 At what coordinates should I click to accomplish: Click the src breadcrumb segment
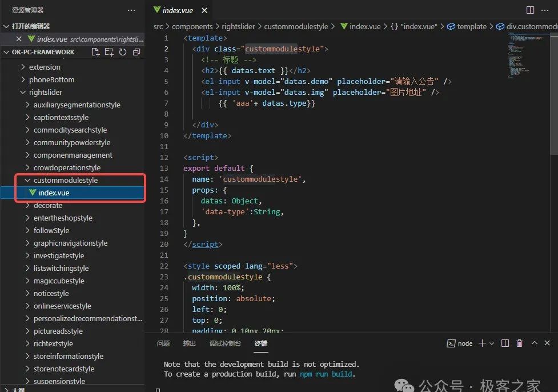pos(158,26)
